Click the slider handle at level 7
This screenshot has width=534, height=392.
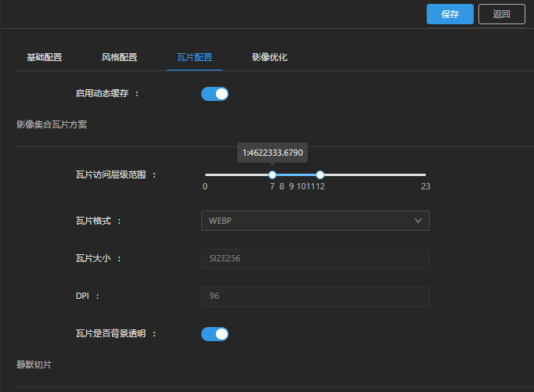point(272,174)
